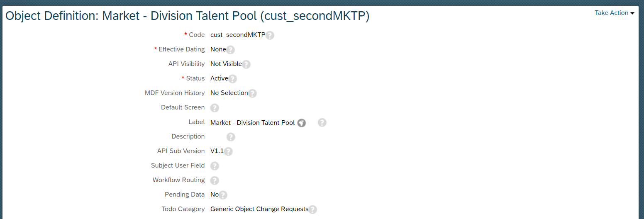The width and height of the screenshot is (644, 219).
Task: Open translations globe icon beside Label
Action: 302,123
